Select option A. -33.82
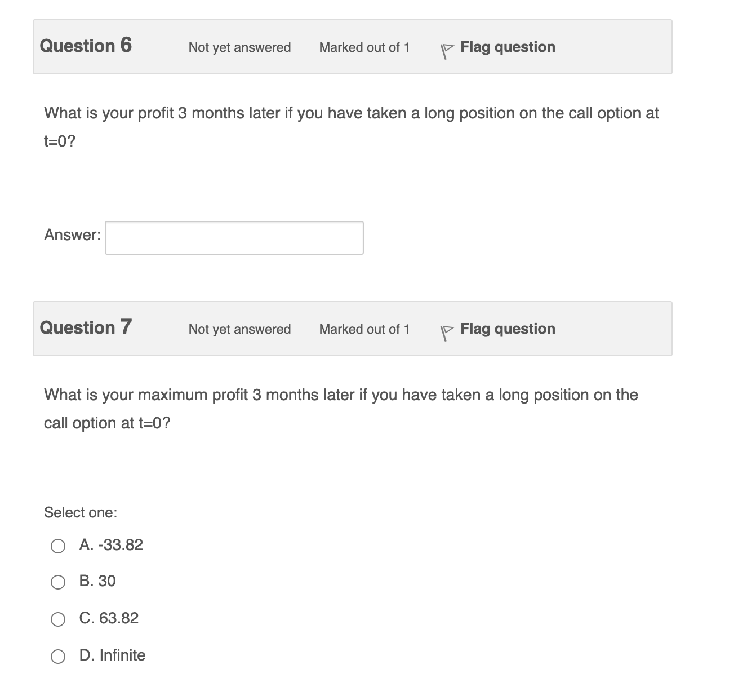 [58, 545]
